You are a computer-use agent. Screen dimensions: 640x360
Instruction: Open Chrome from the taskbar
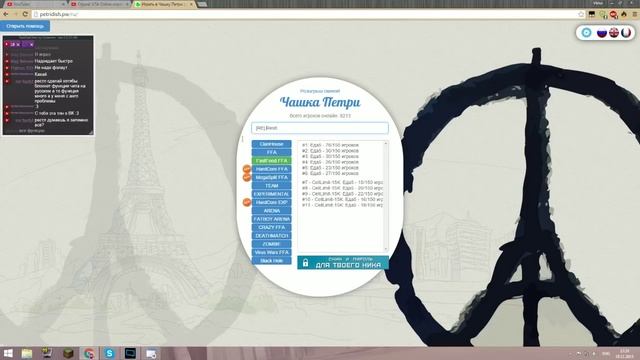(x=89, y=353)
